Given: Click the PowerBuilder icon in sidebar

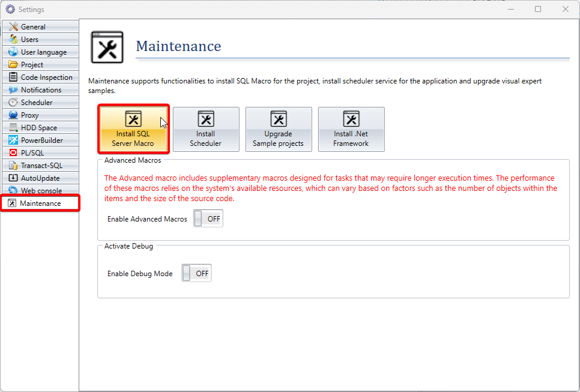Looking at the screenshot, I should [13, 140].
